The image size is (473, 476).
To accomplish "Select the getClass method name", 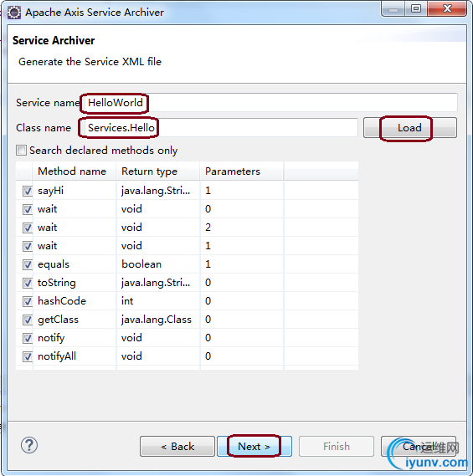I will pos(58,320).
